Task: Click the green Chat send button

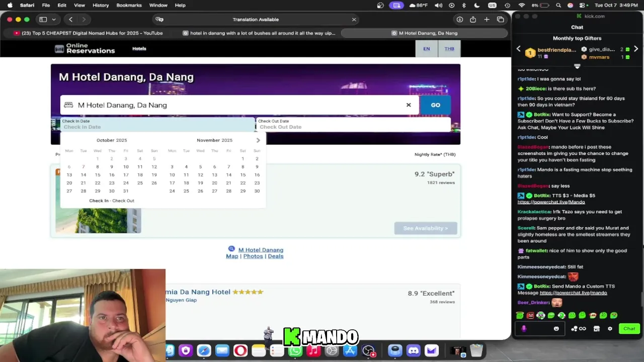Action: coord(629,329)
